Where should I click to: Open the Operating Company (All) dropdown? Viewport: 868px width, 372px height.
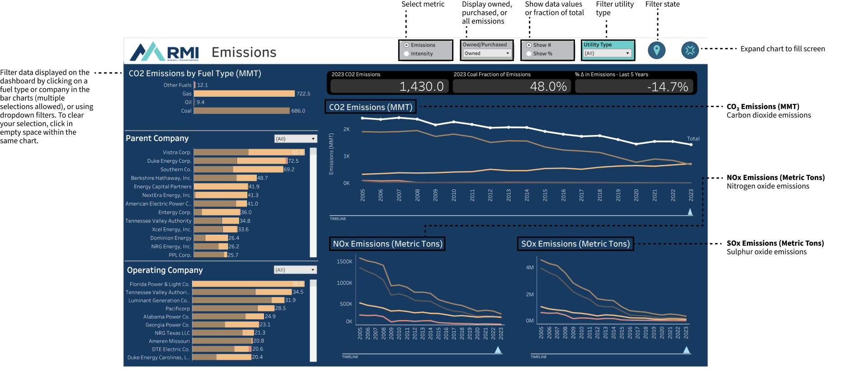[x=295, y=270]
